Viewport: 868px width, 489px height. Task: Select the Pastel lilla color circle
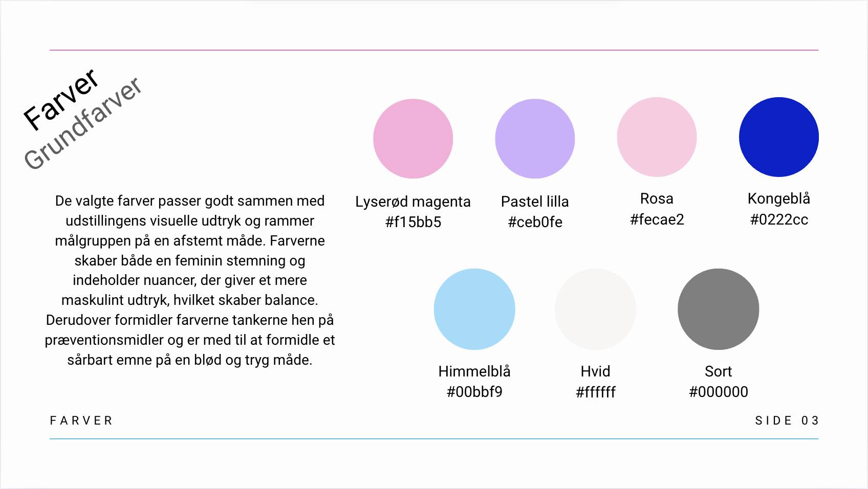(535, 139)
